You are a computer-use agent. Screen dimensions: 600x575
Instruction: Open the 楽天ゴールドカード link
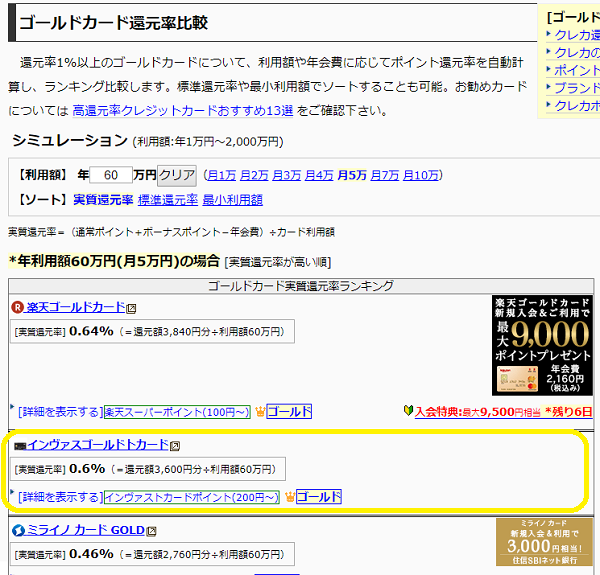75,307
